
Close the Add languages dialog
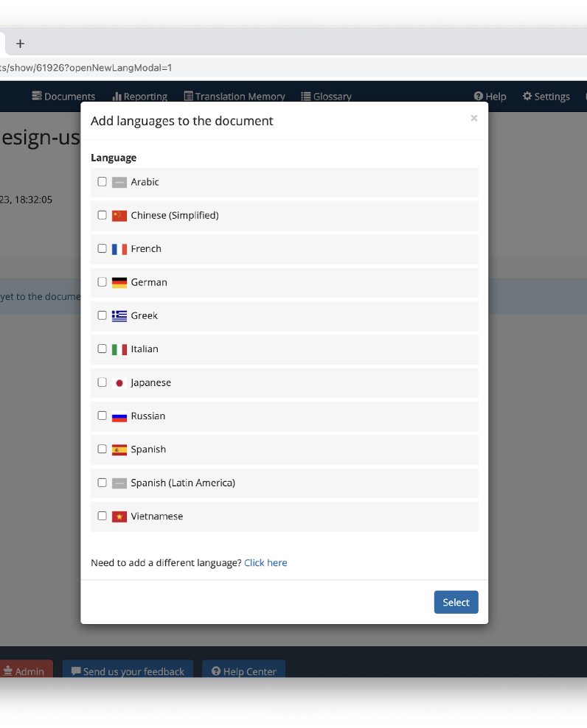(474, 118)
